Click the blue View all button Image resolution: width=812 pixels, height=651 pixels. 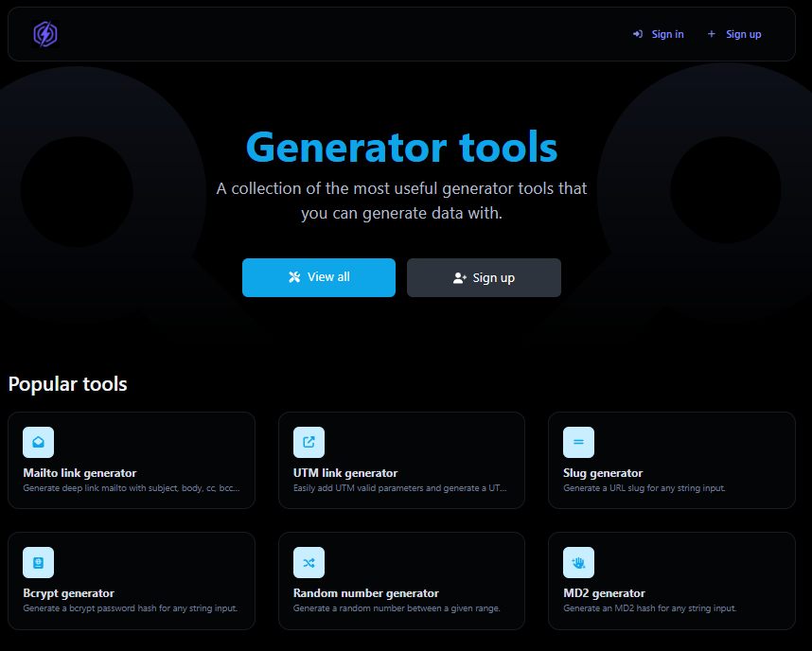[319, 277]
